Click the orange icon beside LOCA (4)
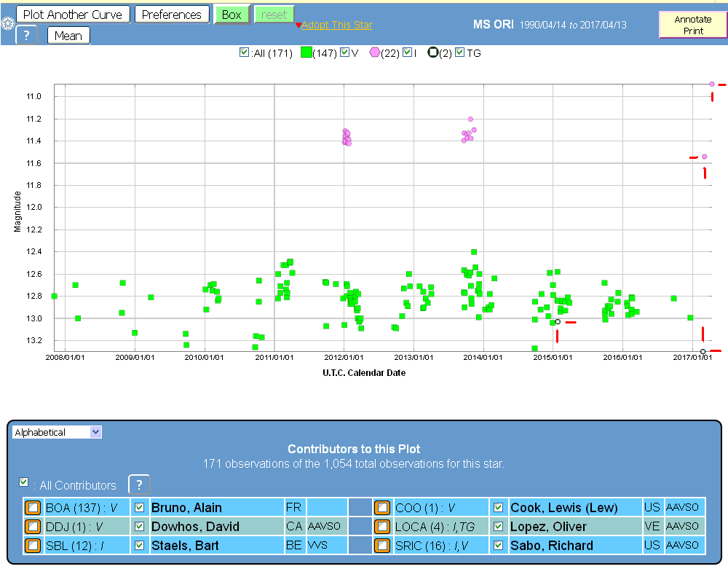Viewport: 728px width, 569px height. coord(382,526)
